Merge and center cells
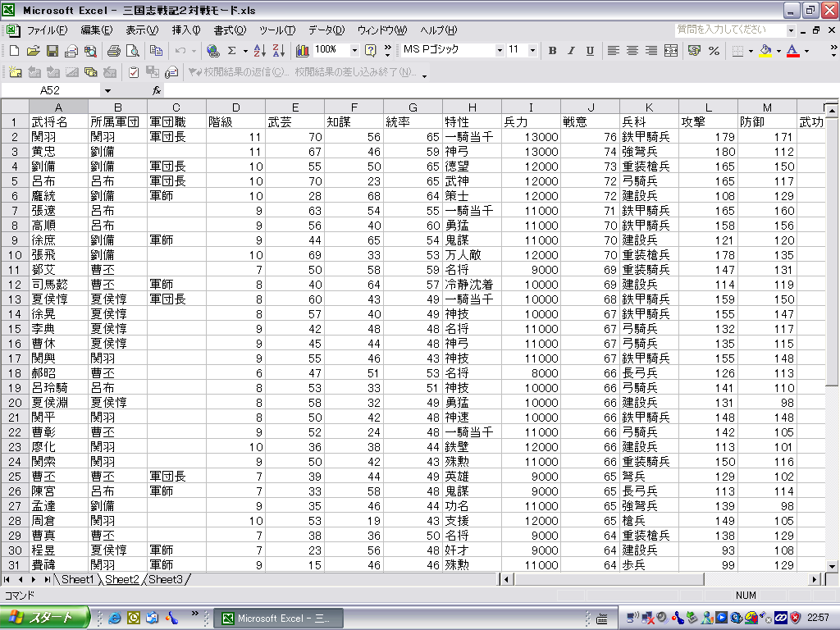 [x=671, y=51]
